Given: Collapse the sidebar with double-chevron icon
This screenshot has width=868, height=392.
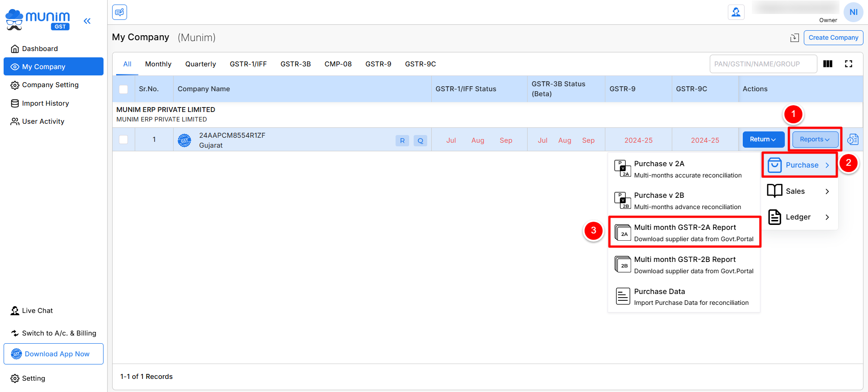Looking at the screenshot, I should pos(87,21).
